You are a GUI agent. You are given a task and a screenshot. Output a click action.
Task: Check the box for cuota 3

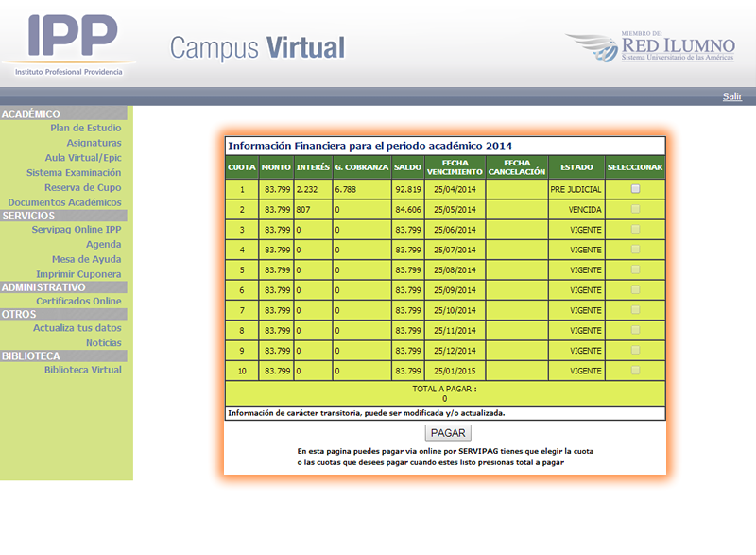[x=636, y=230]
